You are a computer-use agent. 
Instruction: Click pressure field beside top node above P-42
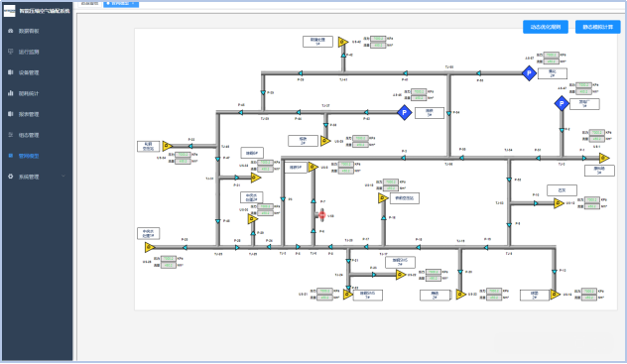[x=378, y=39]
